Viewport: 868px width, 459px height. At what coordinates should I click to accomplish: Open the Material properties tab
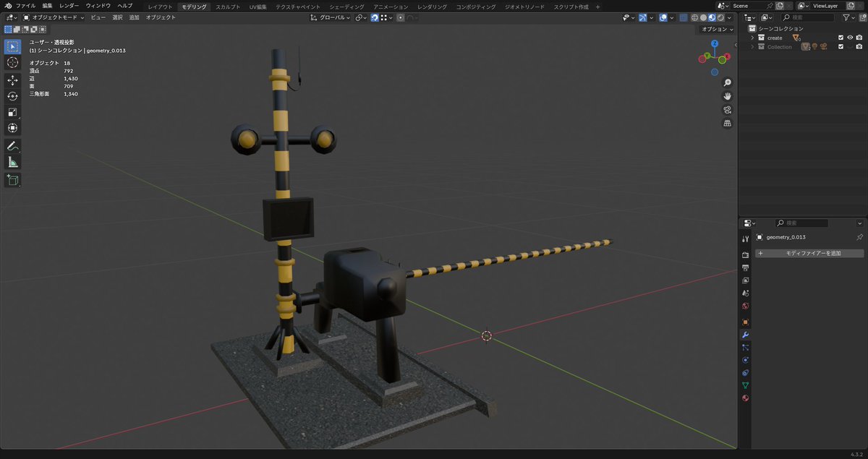point(745,398)
